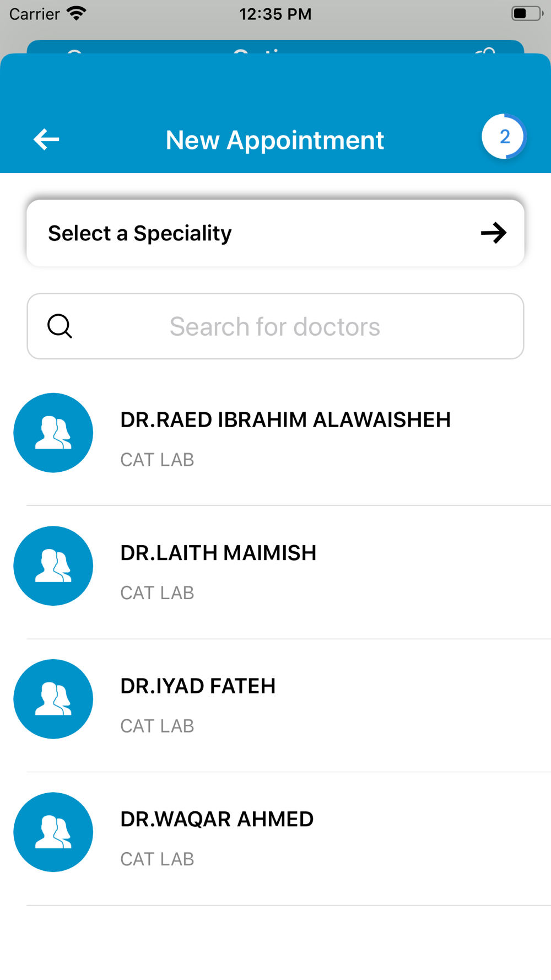Select DR.RAED IBRAHIM ALAWAISHEH from list
The image size is (551, 980).
pos(285,420)
